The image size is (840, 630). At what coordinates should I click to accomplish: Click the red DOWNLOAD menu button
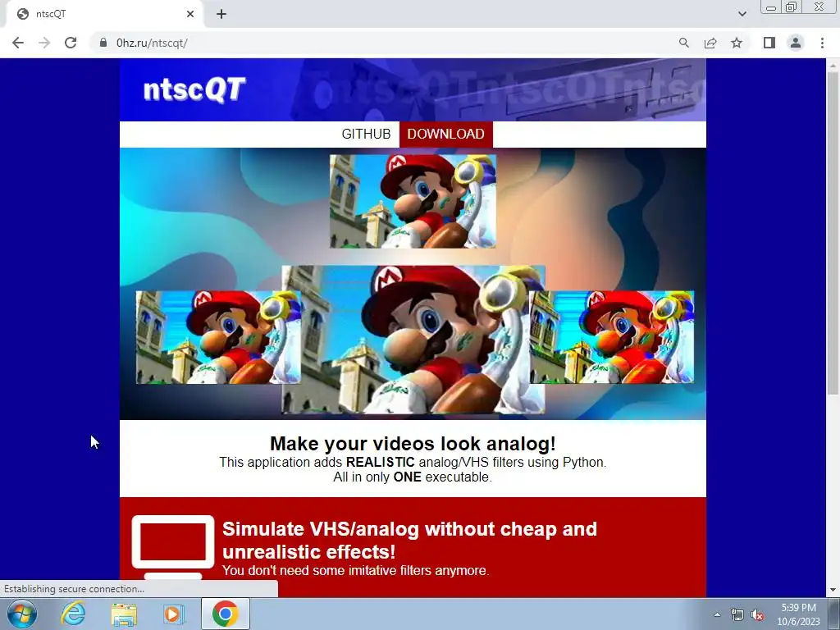point(445,134)
